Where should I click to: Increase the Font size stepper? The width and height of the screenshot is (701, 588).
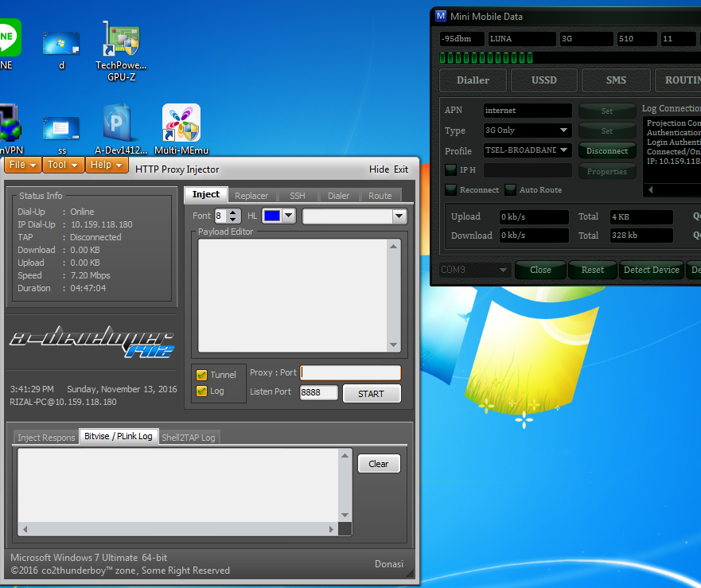coord(233,212)
